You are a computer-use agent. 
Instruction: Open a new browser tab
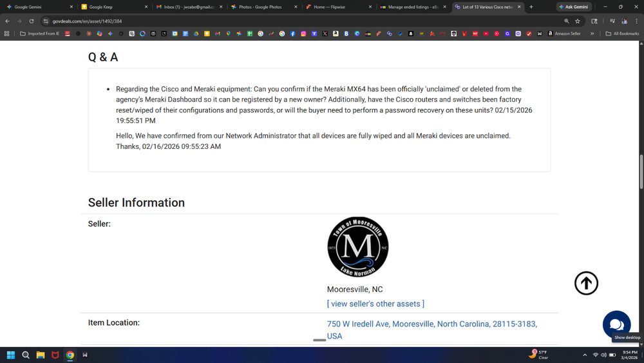pyautogui.click(x=531, y=7)
